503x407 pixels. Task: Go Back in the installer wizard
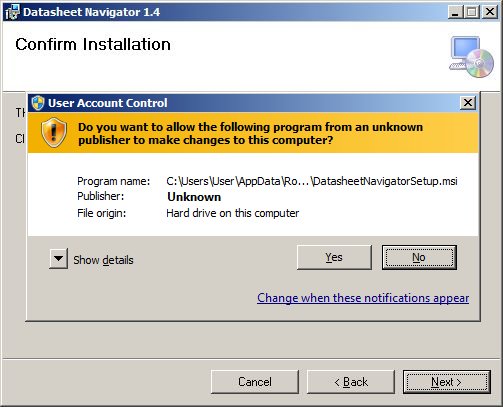pyautogui.click(x=351, y=382)
